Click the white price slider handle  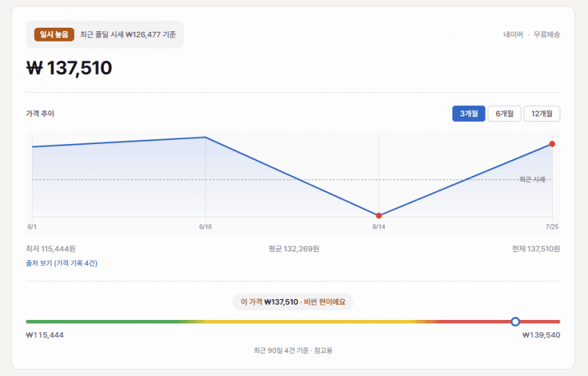[x=515, y=321]
